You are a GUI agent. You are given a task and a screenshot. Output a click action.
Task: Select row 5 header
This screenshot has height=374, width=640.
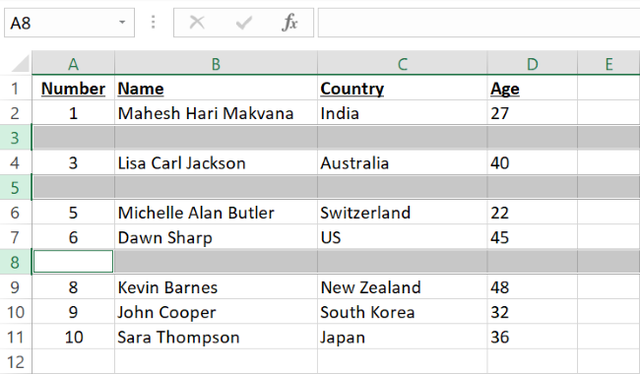click(15, 188)
